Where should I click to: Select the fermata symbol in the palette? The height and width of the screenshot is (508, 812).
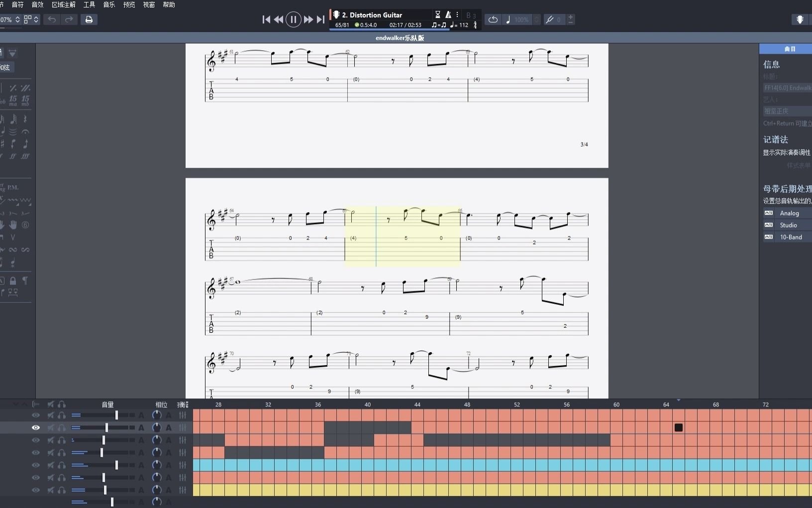pyautogui.click(x=25, y=131)
